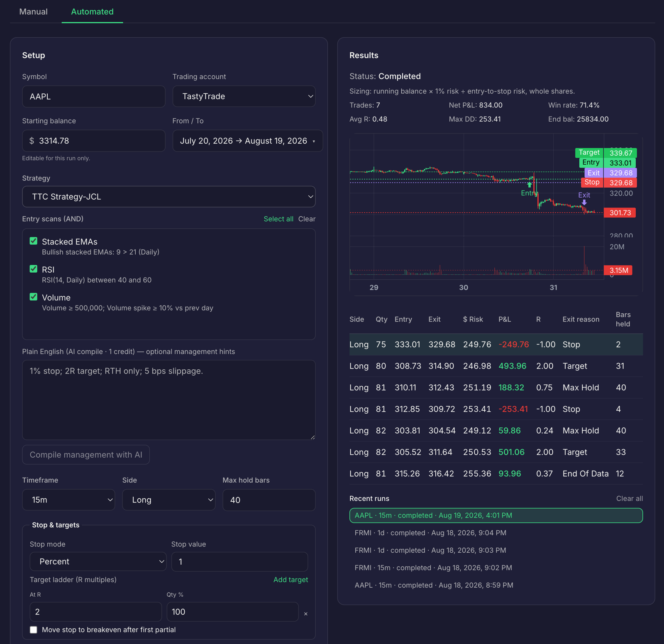Click the Add target link

click(x=290, y=579)
